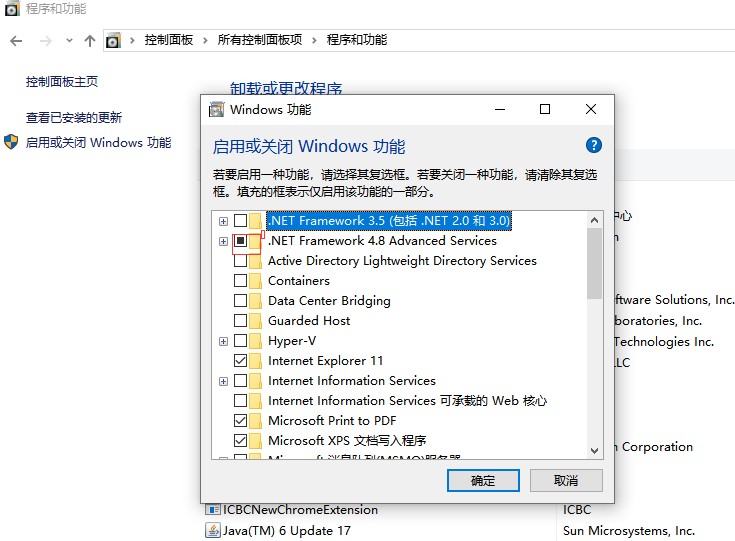This screenshot has width=735, height=541.
Task: Open chevron after 控制面板 breadcrumb
Action: tap(205, 41)
